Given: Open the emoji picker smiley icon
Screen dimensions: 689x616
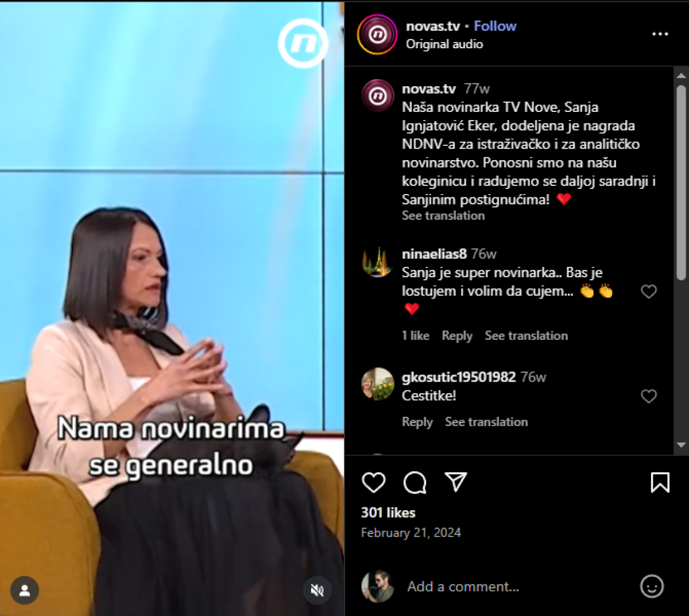Looking at the screenshot, I should click(x=652, y=586).
